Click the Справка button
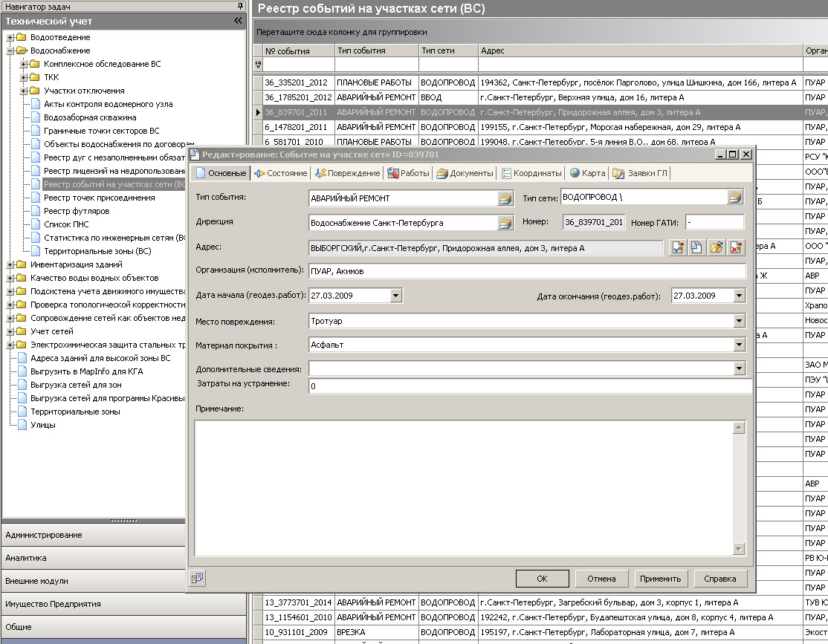The width and height of the screenshot is (828, 644). click(x=720, y=579)
